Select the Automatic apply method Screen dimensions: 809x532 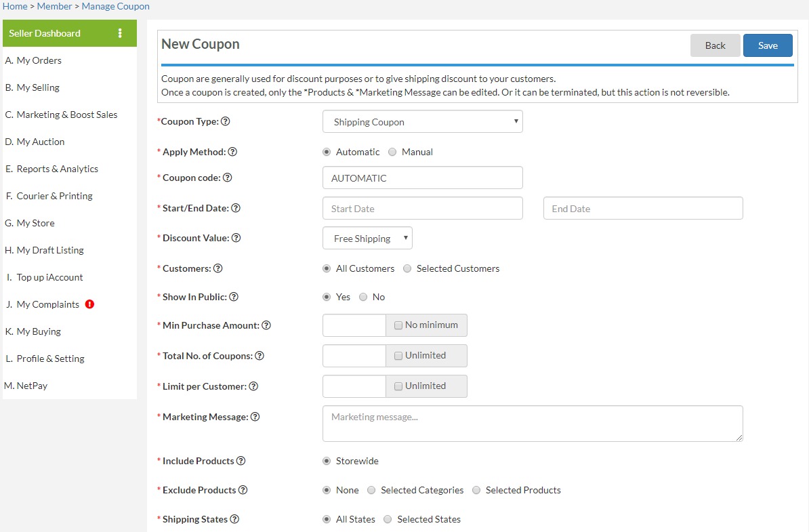point(327,152)
